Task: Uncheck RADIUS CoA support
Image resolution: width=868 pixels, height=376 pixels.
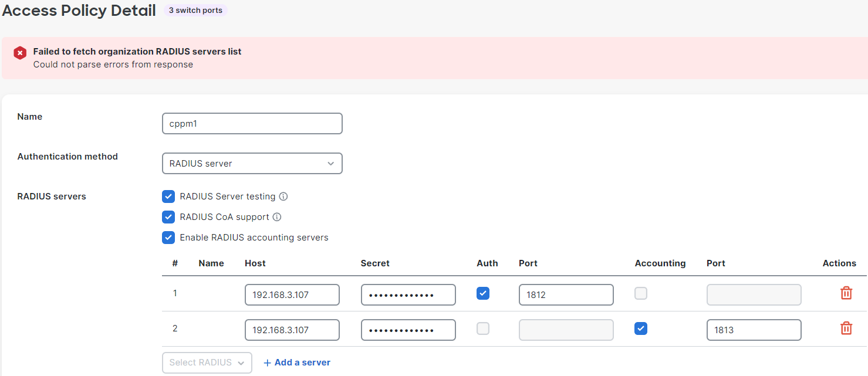Action: (x=168, y=217)
